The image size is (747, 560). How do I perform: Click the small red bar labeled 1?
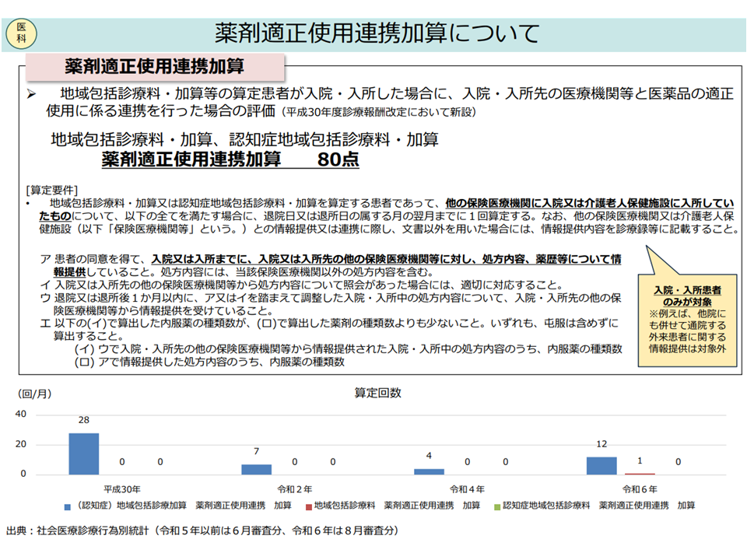(x=640, y=473)
